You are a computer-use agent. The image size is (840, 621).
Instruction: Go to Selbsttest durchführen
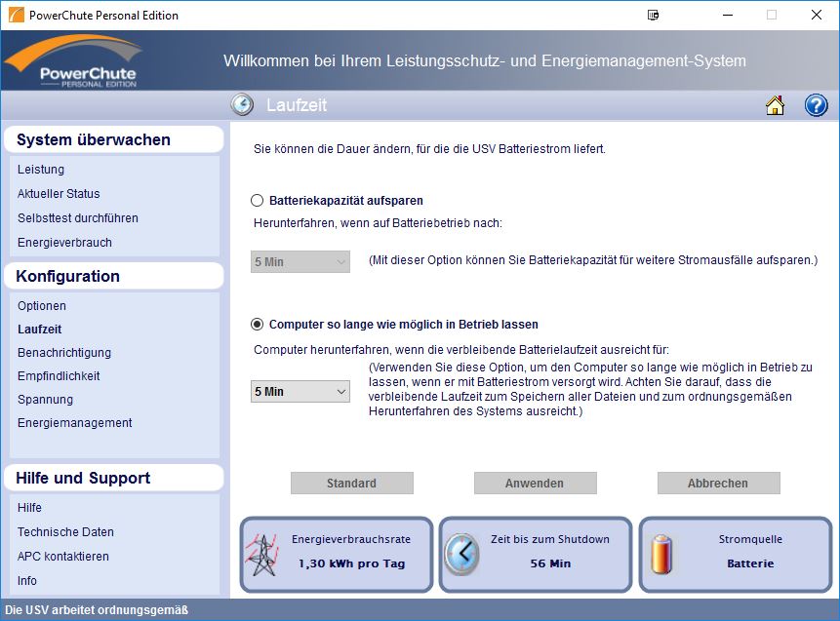78,217
